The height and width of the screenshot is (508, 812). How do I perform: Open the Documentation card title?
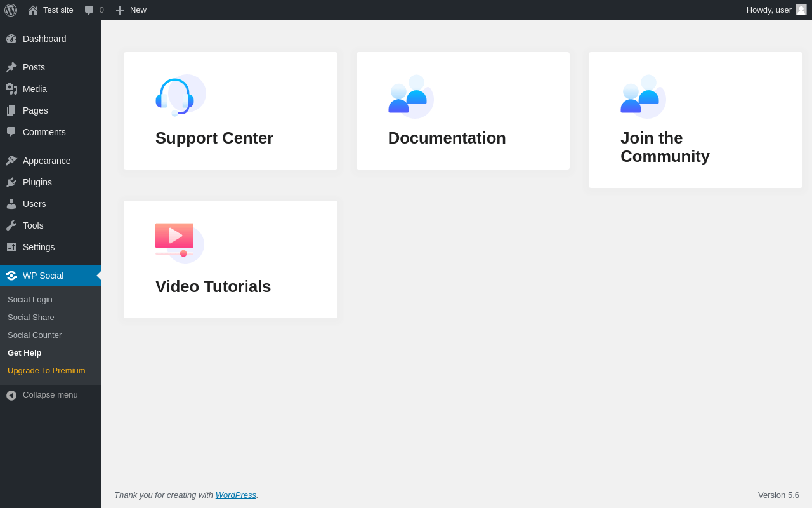447,138
